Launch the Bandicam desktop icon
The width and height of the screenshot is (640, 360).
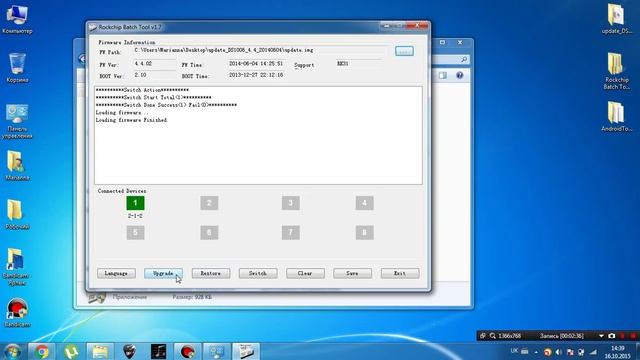tap(17, 313)
